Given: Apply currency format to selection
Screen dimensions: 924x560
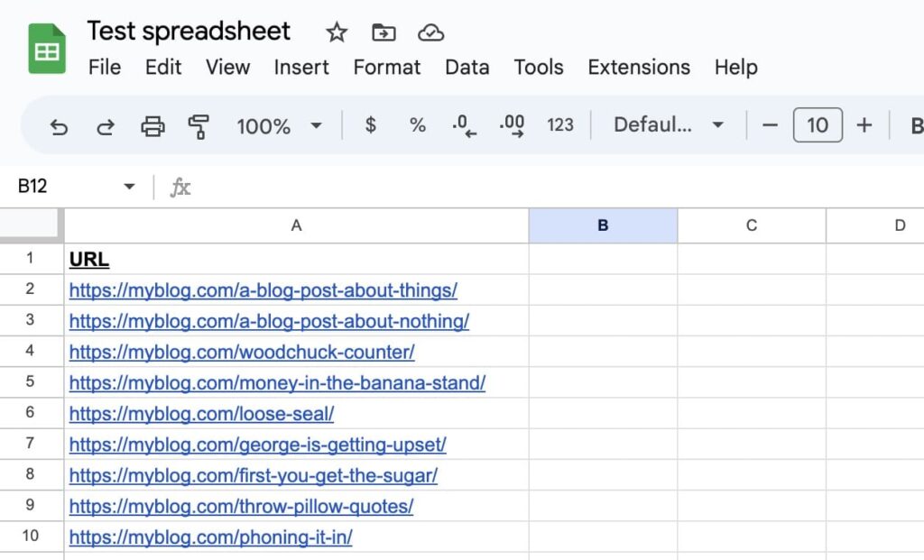Looking at the screenshot, I should 370,125.
